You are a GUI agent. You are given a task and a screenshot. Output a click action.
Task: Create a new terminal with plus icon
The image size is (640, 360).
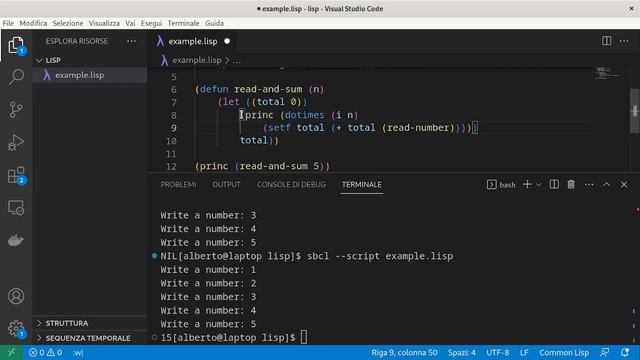click(527, 184)
